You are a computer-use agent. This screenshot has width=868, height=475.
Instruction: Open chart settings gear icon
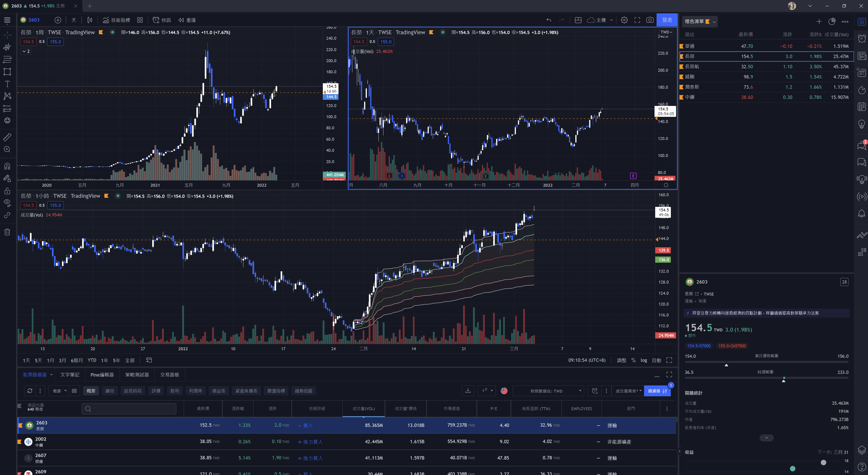(624, 20)
